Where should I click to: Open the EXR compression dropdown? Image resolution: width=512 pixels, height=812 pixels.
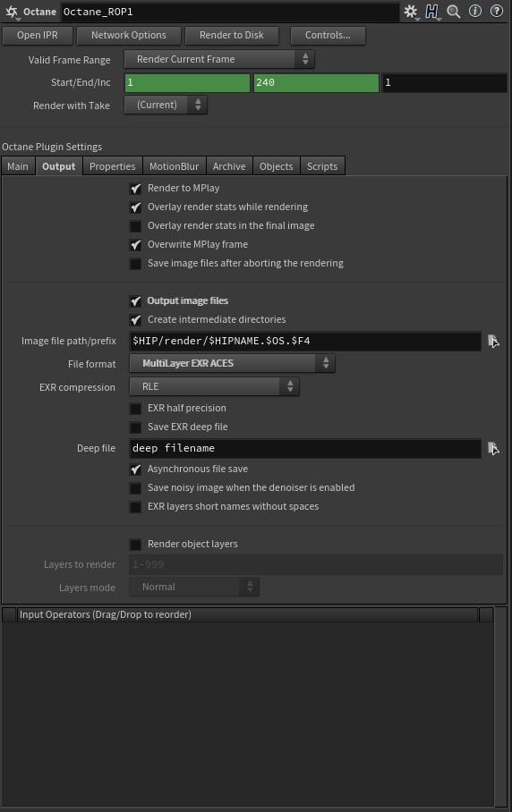pyautogui.click(x=214, y=386)
